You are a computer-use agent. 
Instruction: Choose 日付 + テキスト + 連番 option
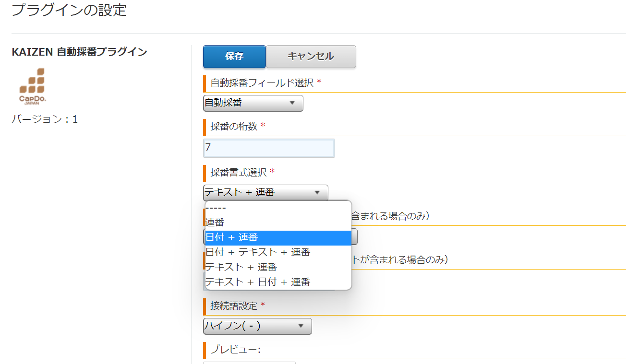(x=258, y=252)
